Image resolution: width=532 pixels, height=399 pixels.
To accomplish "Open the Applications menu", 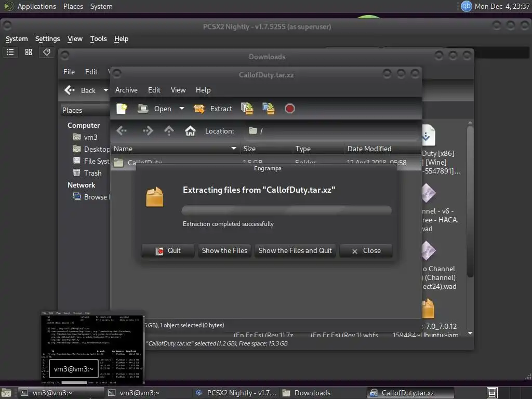I will [37, 6].
